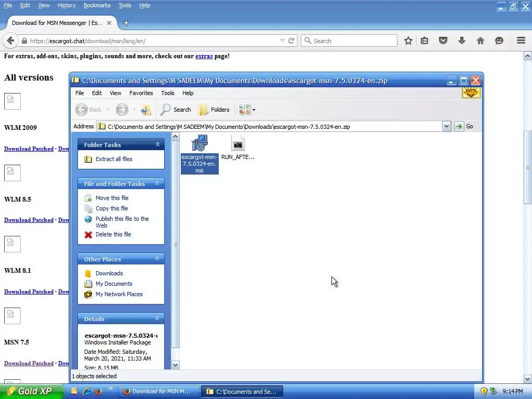532x399 pixels.
Task: Click Download Patched under WLM 8.5
Action: pyautogui.click(x=29, y=220)
